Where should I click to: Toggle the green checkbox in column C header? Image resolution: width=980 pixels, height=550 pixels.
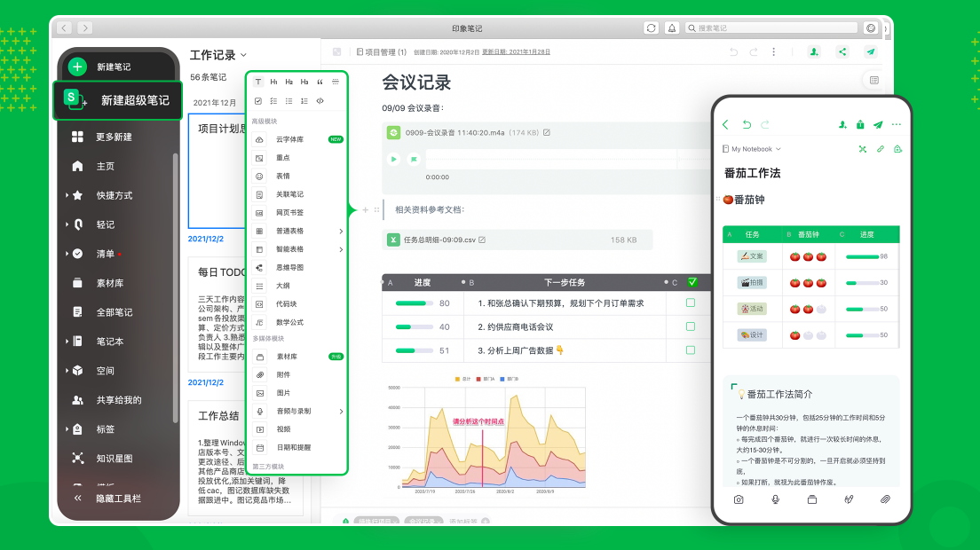[x=692, y=282]
